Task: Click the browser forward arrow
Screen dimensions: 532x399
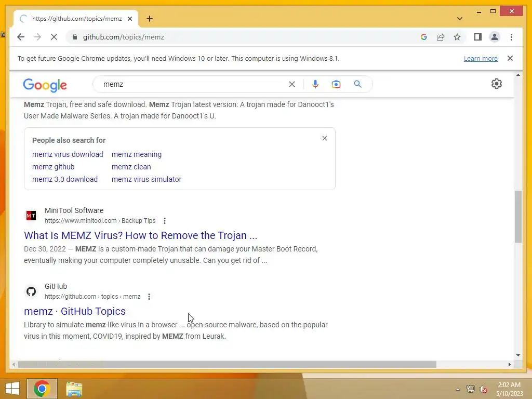Action: [x=37, y=37]
